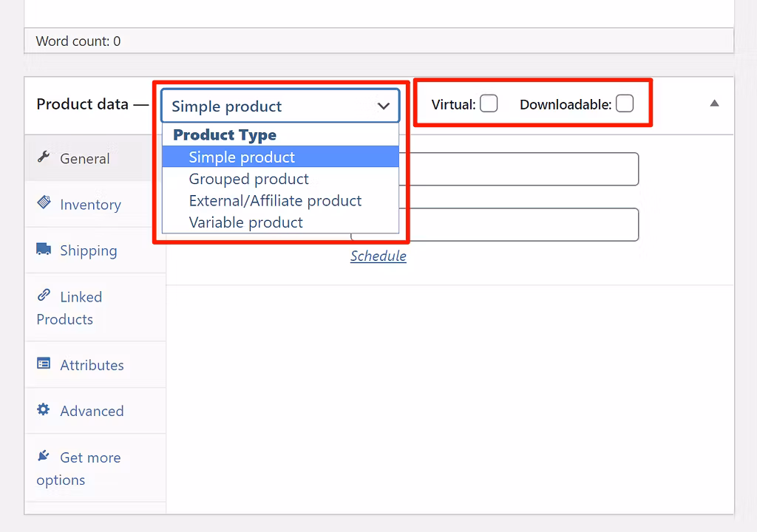Choose the Variable product option
Screen dimensions: 757x532
pos(245,222)
